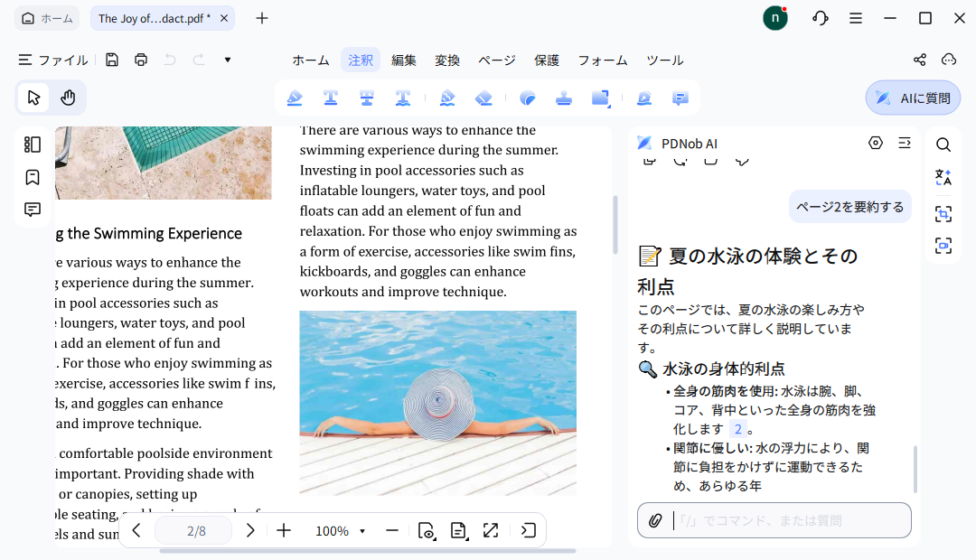Image resolution: width=976 pixels, height=560 pixels.
Task: Insert a comment note annotation
Action: click(680, 98)
